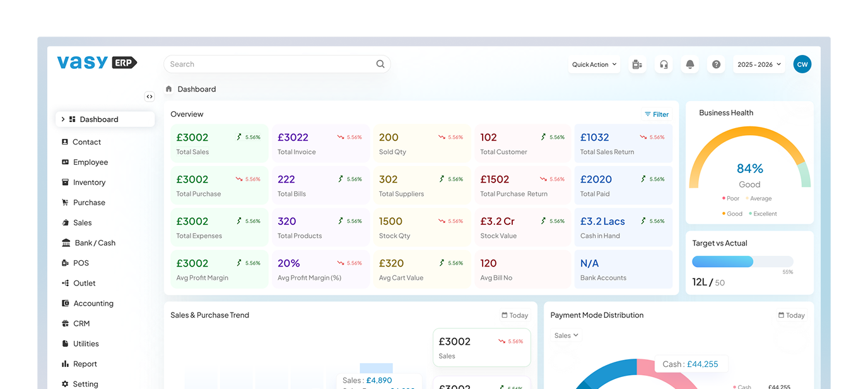Open the headset support icon
Image resolution: width=868 pixels, height=389 pixels.
[664, 64]
